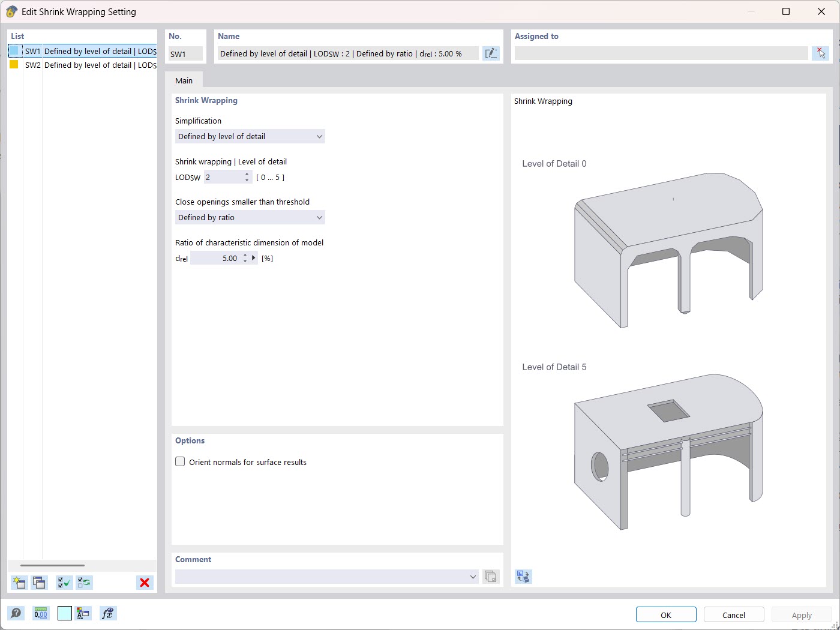840x630 pixels.
Task: Open unit settings via the 0.00 icon
Action: click(41, 613)
